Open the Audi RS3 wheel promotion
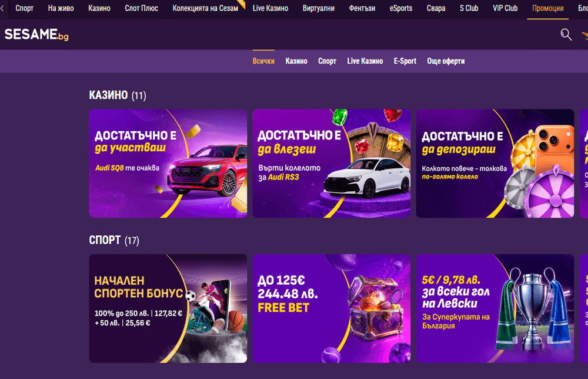 [x=332, y=164]
